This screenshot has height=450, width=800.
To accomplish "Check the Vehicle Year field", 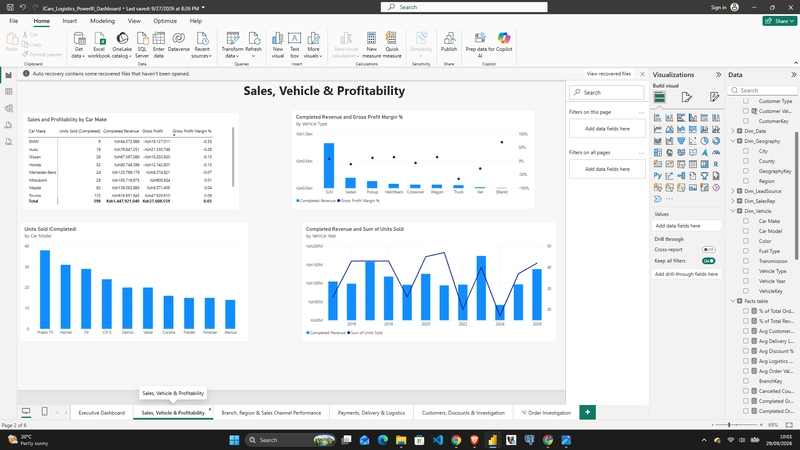I will [746, 281].
